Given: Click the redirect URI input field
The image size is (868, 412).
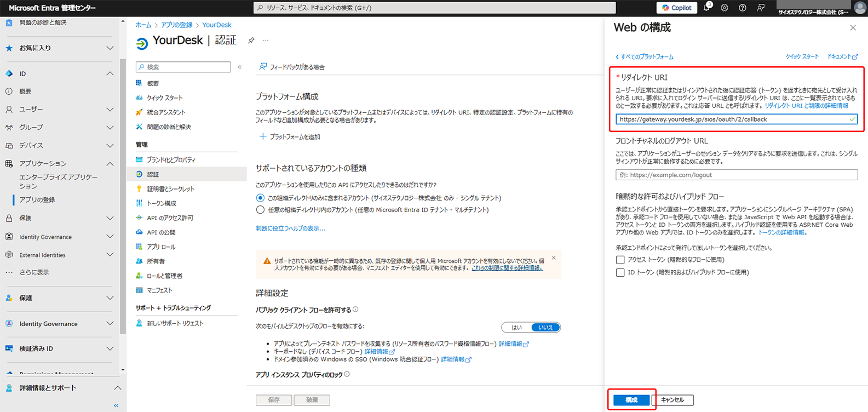Looking at the screenshot, I should click(737, 119).
